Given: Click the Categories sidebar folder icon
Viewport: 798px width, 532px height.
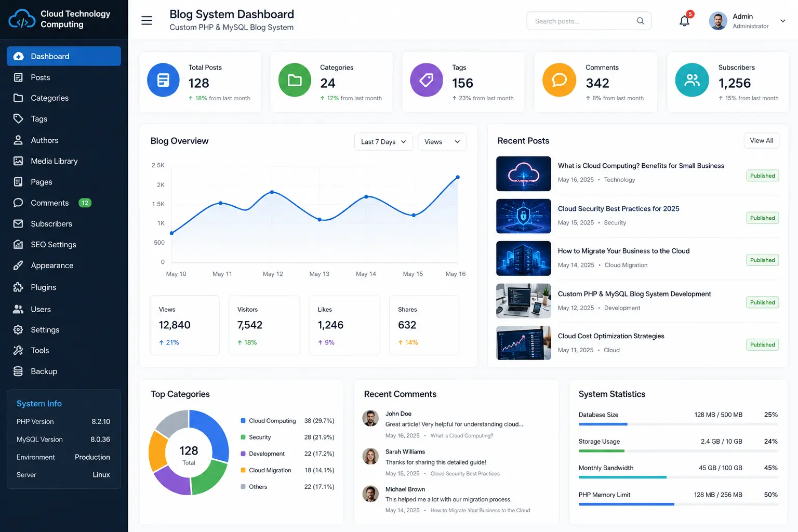Looking at the screenshot, I should 18,98.
